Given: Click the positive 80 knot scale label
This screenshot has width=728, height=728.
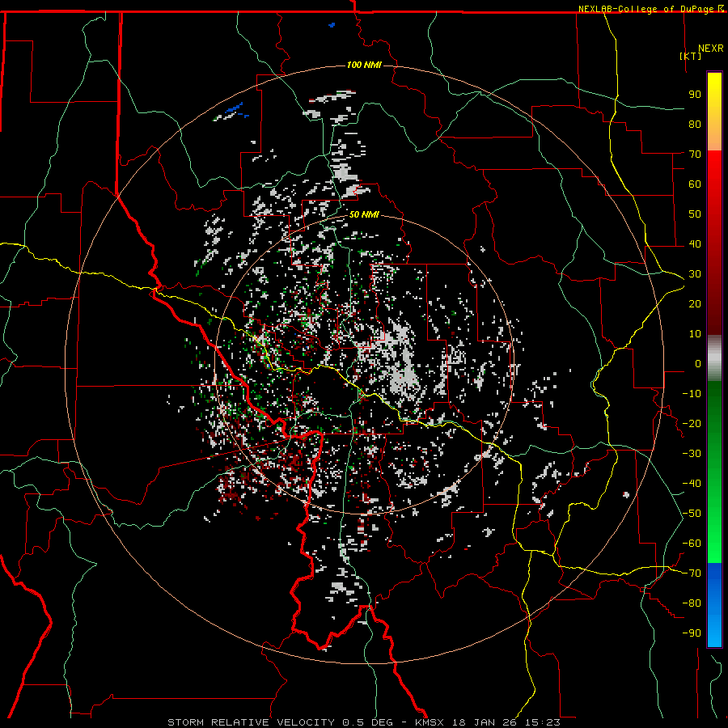Looking at the screenshot, I should point(695,124).
